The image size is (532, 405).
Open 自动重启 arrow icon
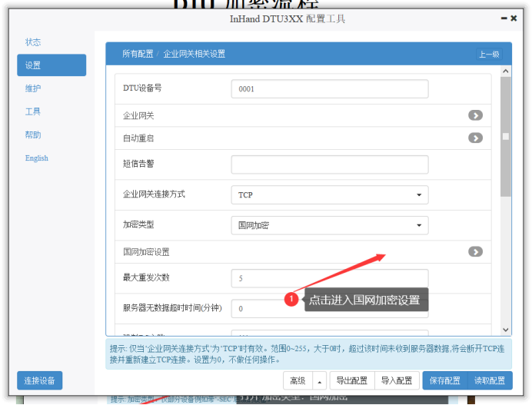(x=475, y=138)
